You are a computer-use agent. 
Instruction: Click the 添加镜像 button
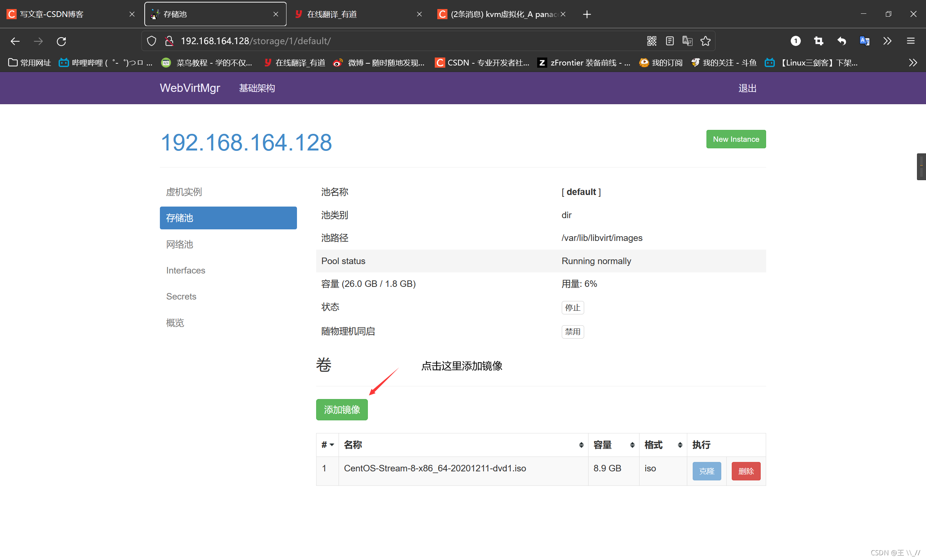point(341,409)
